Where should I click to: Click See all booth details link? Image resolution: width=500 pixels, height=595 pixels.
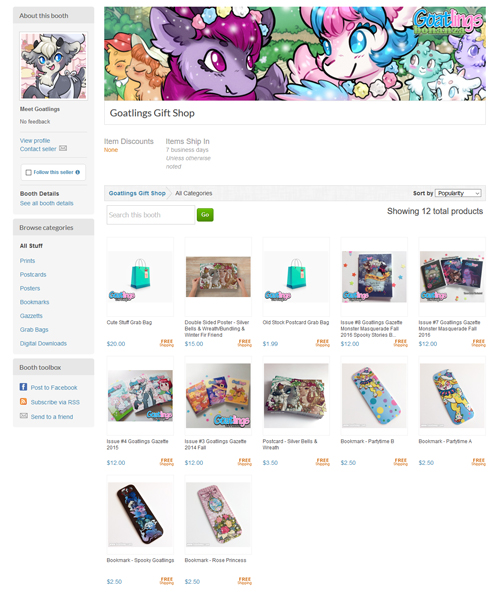47,203
